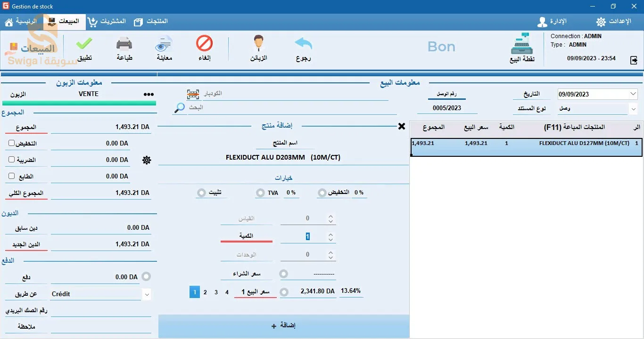Click the add (إضافة +) button
The width and height of the screenshot is (644, 339).
coord(284,326)
